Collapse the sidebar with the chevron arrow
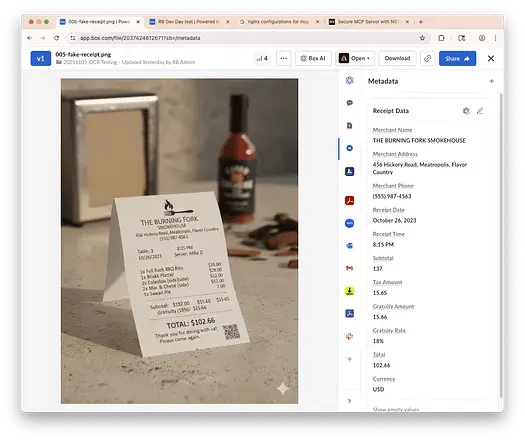This screenshot has width=525, height=440. pyautogui.click(x=349, y=401)
